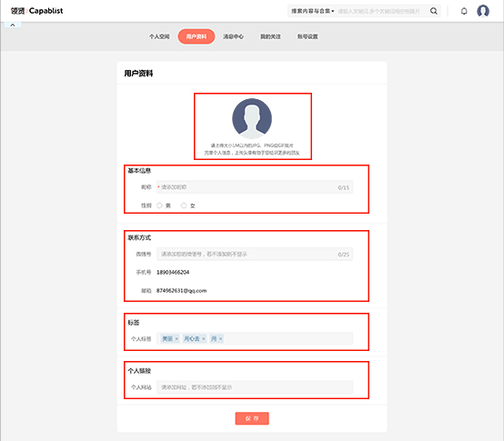Open the 搜索内容与合集 search scope dropdown
Viewport: 504px width, 441px height.
click(312, 11)
